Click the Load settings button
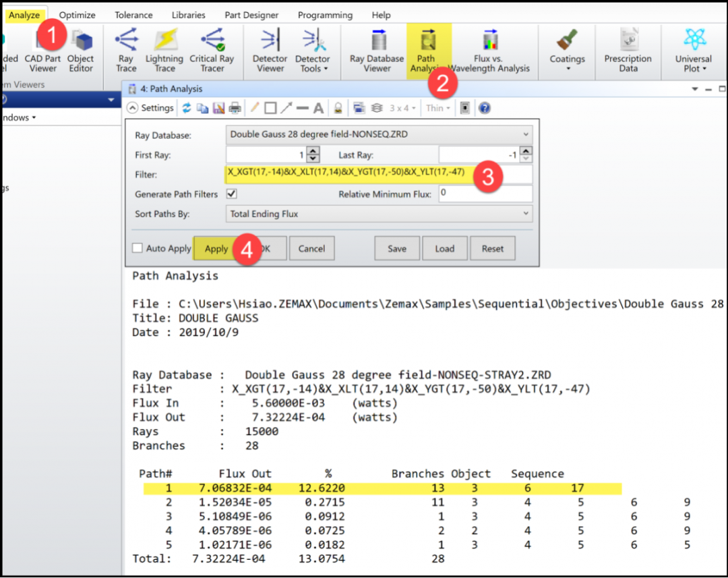The image size is (728, 578). 445,249
